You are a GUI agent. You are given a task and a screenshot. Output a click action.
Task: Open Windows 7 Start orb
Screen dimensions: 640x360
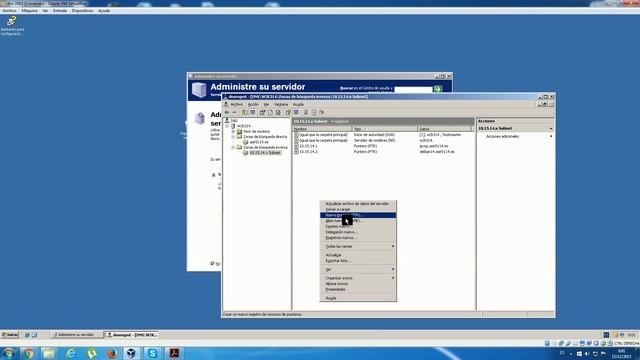tap(9, 353)
